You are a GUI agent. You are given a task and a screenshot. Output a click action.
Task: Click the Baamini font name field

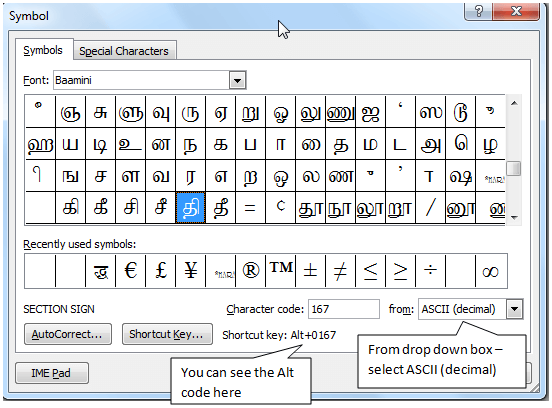(142, 80)
